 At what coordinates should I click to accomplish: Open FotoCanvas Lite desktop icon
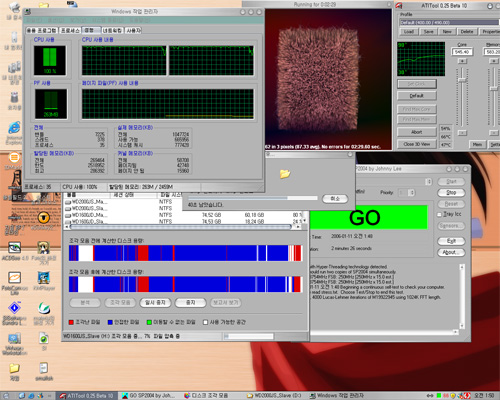click(14, 278)
